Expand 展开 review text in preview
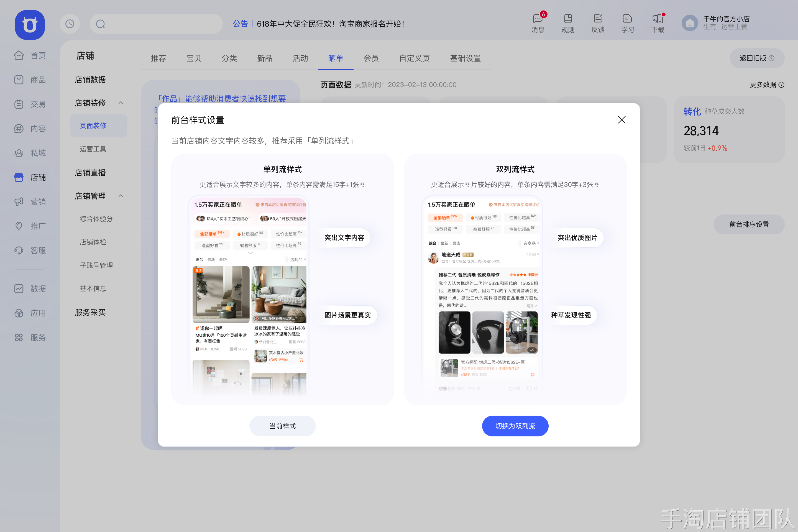This screenshot has height=532, width=798. tap(532, 306)
